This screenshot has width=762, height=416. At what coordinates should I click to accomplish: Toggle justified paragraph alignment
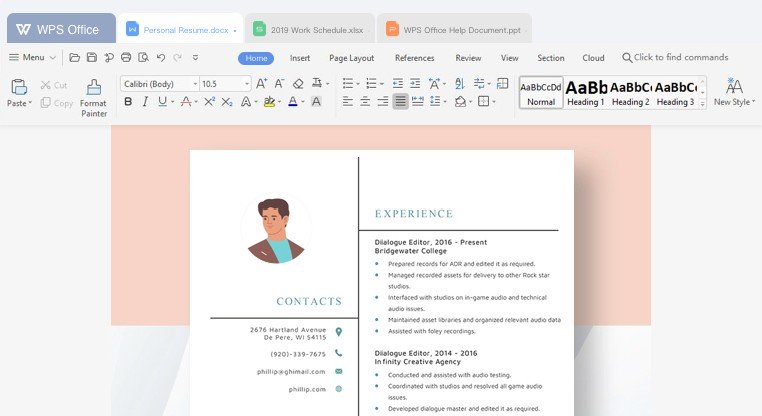coord(400,102)
